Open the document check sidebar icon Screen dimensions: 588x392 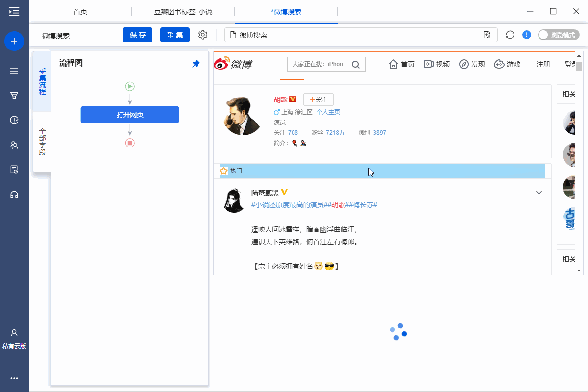tap(14, 170)
